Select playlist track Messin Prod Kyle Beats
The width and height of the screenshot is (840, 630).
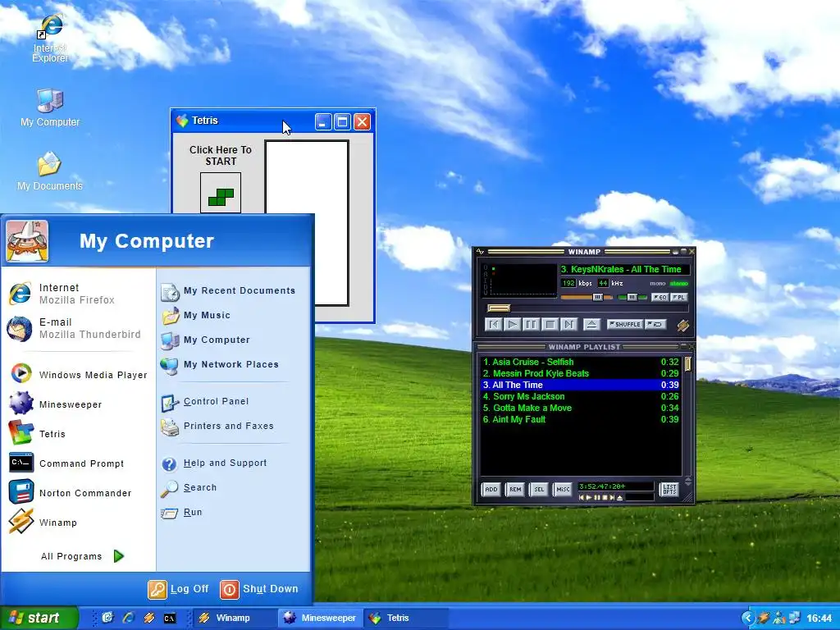(581, 373)
